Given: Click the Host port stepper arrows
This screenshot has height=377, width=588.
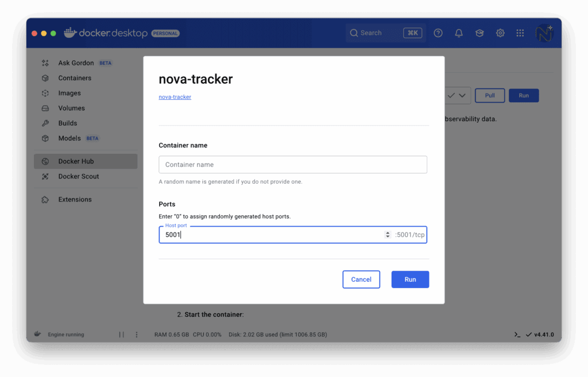Looking at the screenshot, I should click(x=388, y=235).
